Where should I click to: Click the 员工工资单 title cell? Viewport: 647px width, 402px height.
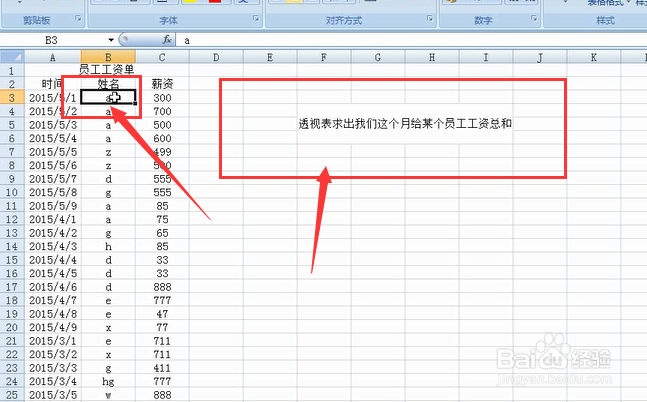point(107,70)
